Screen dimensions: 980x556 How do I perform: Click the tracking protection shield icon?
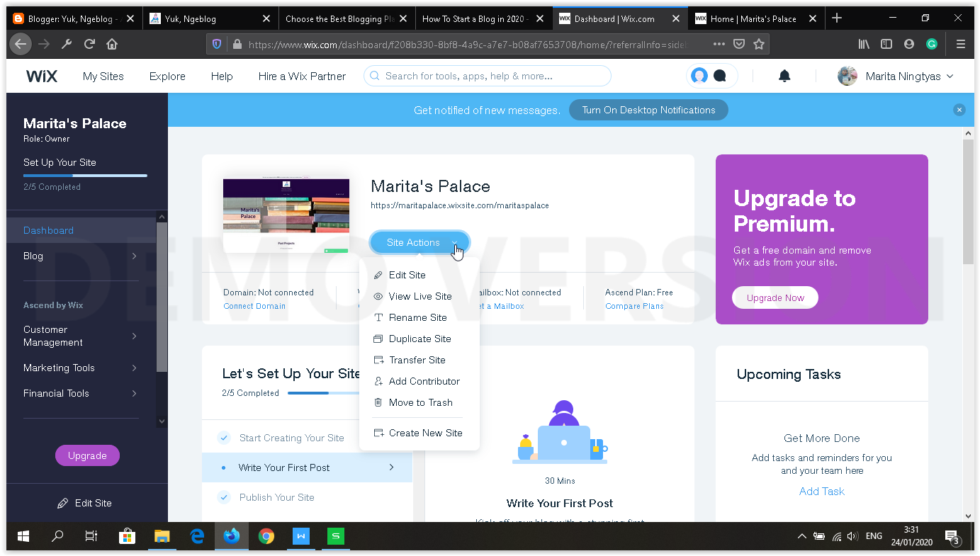pos(217,44)
